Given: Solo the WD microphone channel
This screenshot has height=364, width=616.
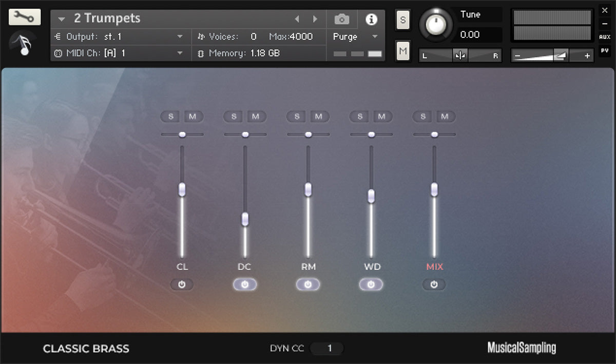Looking at the screenshot, I should point(360,117).
